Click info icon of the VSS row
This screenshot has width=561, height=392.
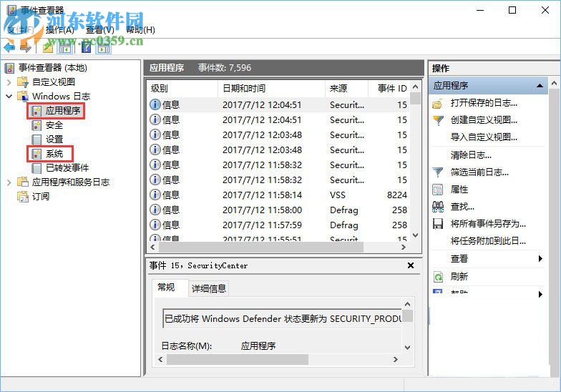pos(155,195)
